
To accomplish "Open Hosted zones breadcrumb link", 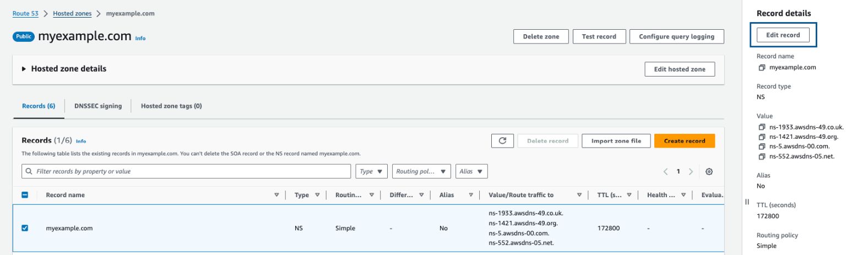I will pos(72,14).
